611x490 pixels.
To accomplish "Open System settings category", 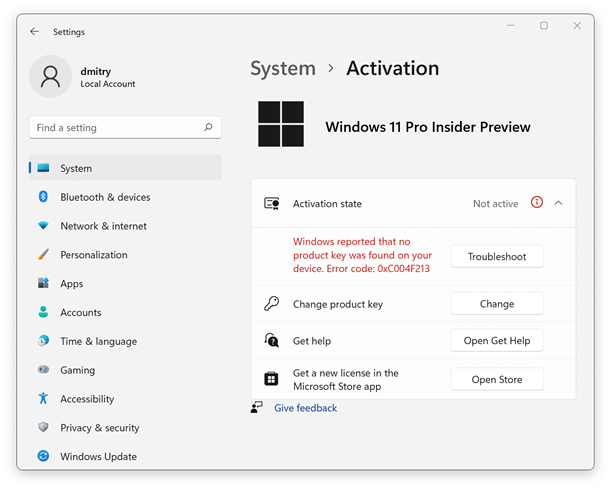I will (x=125, y=168).
